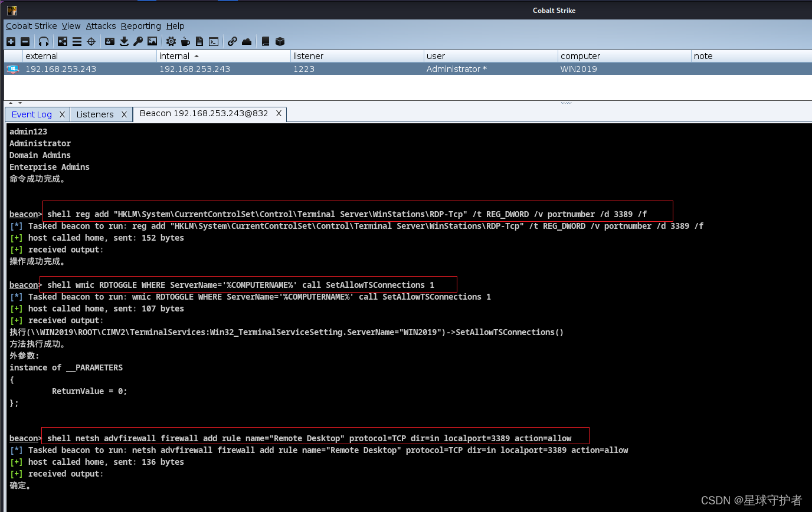Image resolution: width=812 pixels, height=512 pixels.
Task: Open Screenshots via the picture icon
Action: pos(152,41)
